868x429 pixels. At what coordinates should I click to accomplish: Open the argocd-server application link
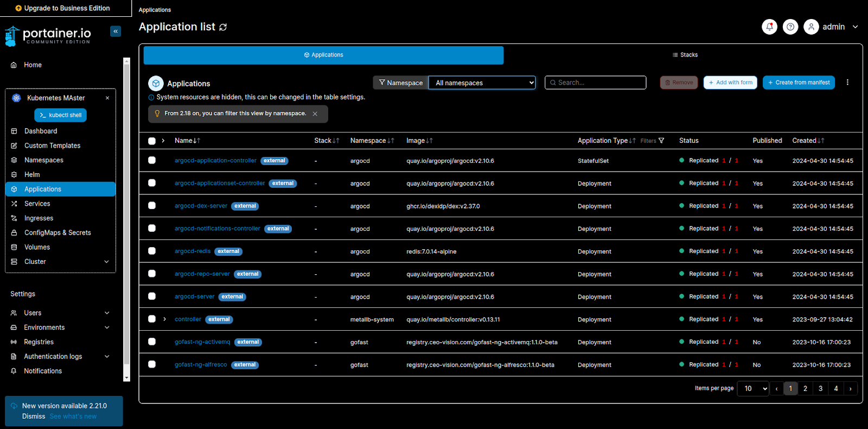tap(194, 296)
